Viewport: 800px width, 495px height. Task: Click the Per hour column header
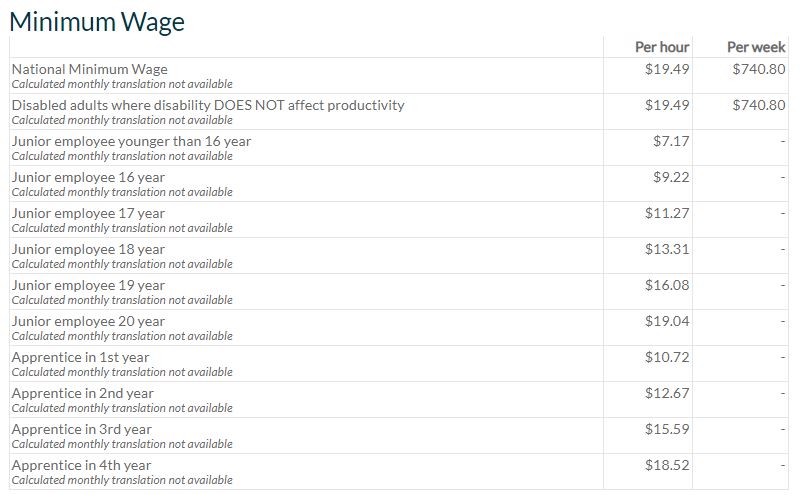tap(662, 47)
